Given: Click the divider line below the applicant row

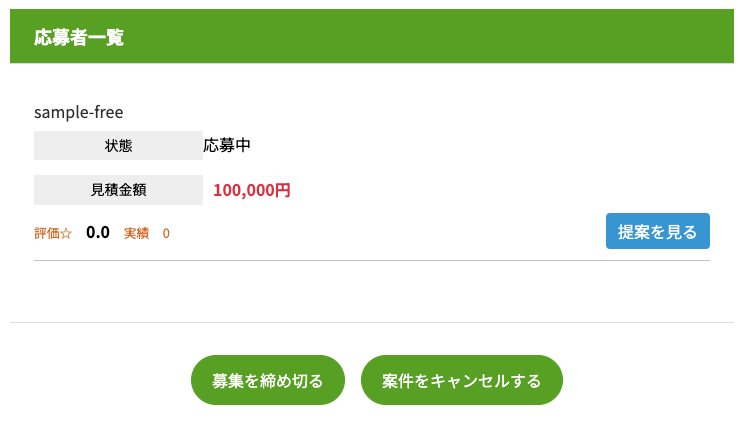Looking at the screenshot, I should pos(372,260).
